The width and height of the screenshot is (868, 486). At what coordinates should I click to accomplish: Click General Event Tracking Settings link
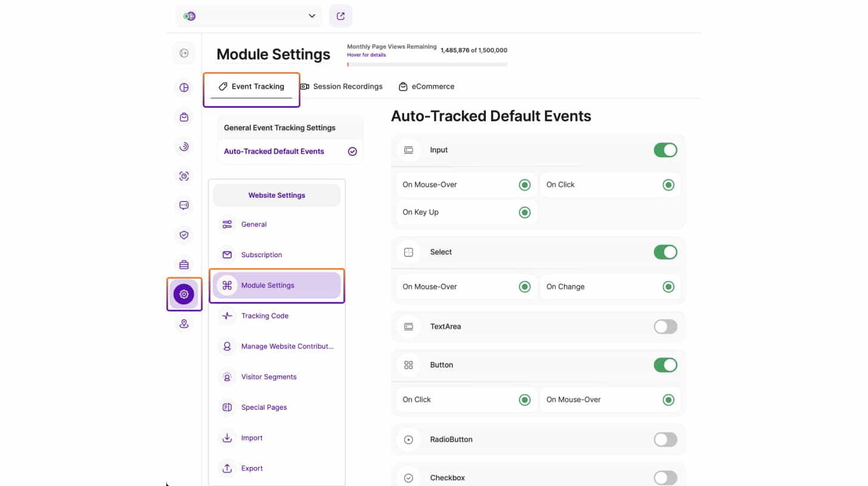pyautogui.click(x=280, y=127)
